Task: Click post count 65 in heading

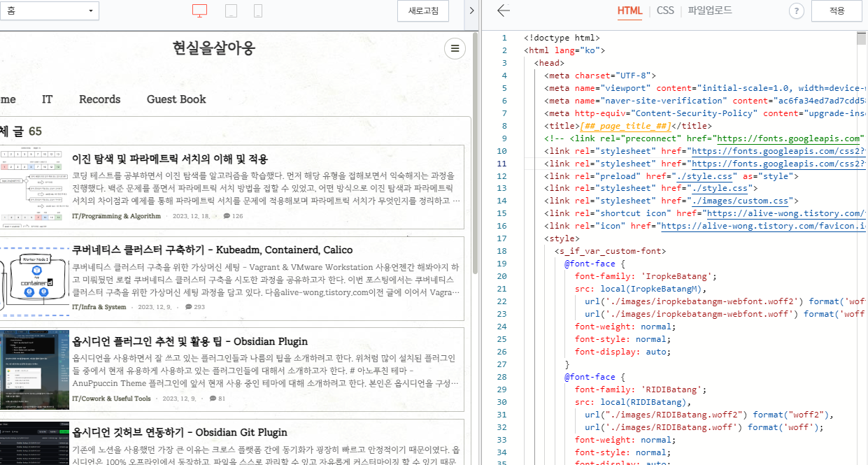Action: click(x=35, y=131)
